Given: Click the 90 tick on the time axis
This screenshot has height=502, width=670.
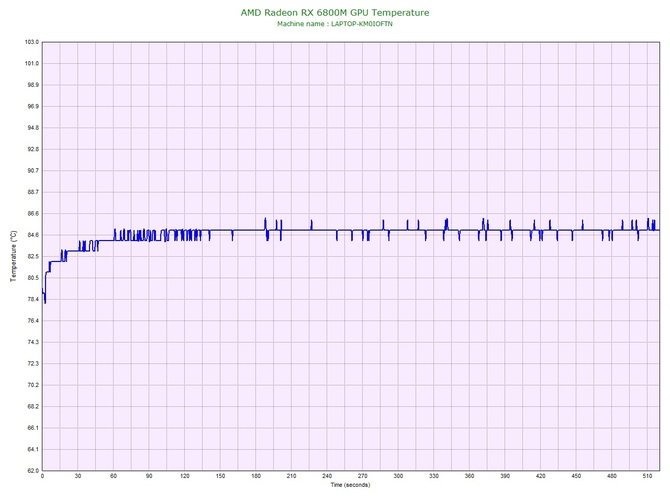Looking at the screenshot, I should [149, 476].
